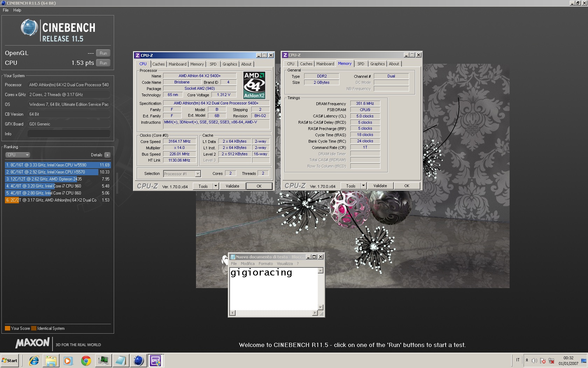
Task: Show hidden tray icons arrow
Action: (x=527, y=360)
